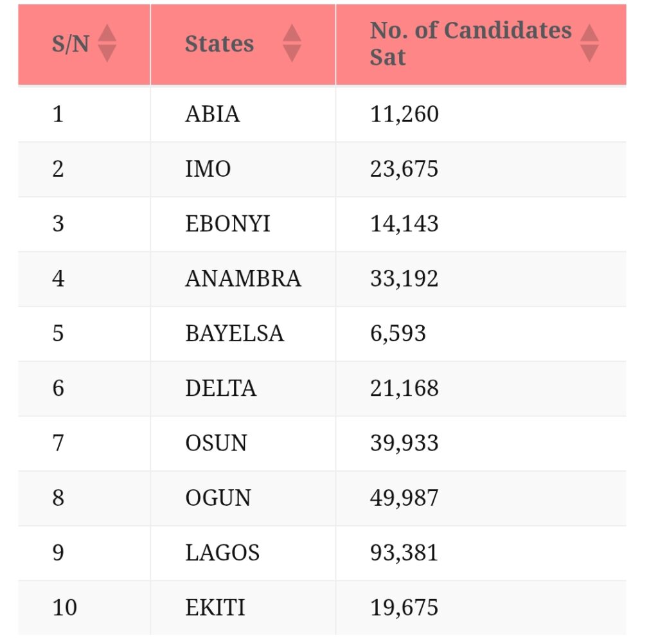Click the No. of Candidates Sat header
This screenshot has width=658, height=644.
(470, 44)
